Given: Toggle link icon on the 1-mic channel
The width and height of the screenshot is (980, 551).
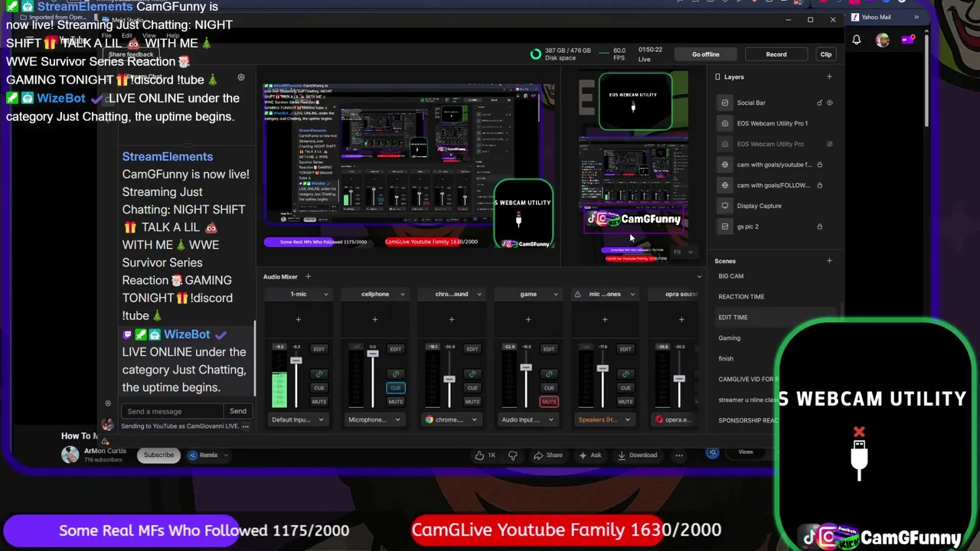Looking at the screenshot, I should coord(319,374).
